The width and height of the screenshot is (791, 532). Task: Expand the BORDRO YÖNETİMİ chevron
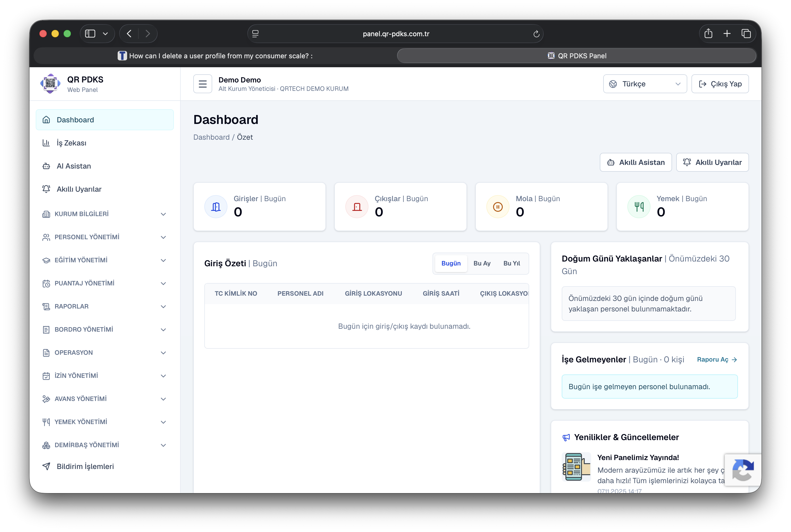163,330
